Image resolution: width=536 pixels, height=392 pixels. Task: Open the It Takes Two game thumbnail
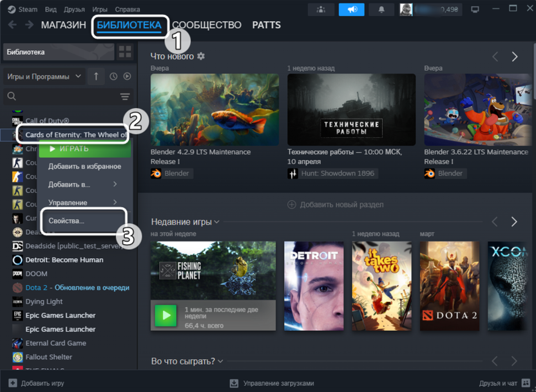click(382, 285)
